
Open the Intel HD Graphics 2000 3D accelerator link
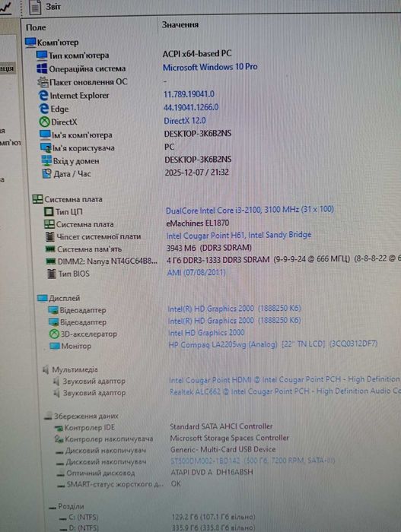[x=206, y=333]
